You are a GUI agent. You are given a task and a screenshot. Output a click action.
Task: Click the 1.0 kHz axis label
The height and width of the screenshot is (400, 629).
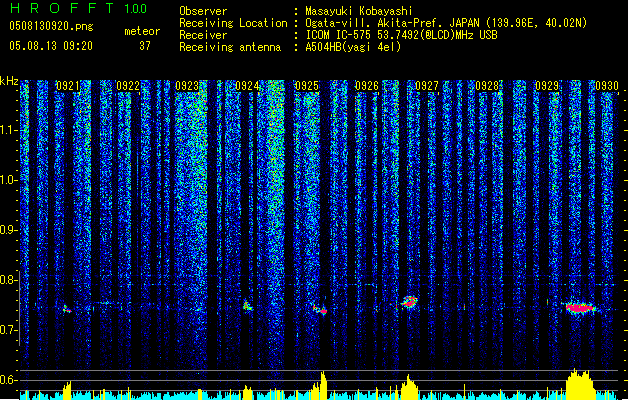point(9,180)
